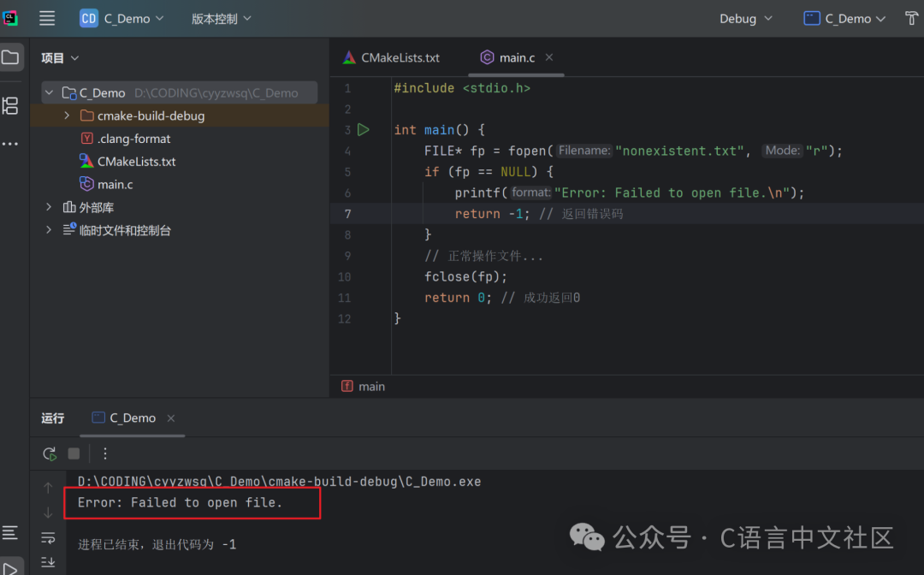Click line number 3 in the gutter

(347, 130)
